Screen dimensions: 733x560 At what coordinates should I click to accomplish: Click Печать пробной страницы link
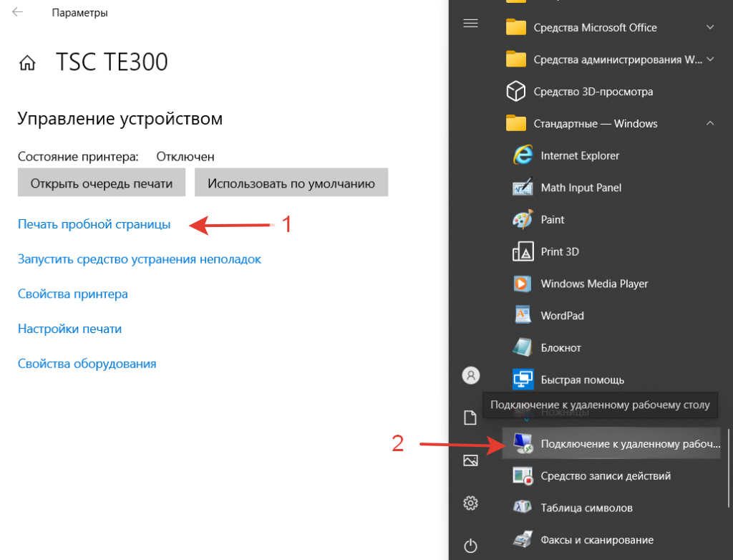[x=94, y=225]
